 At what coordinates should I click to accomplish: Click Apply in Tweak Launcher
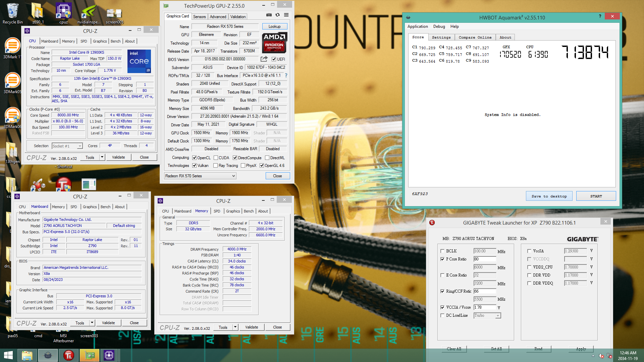581,349
